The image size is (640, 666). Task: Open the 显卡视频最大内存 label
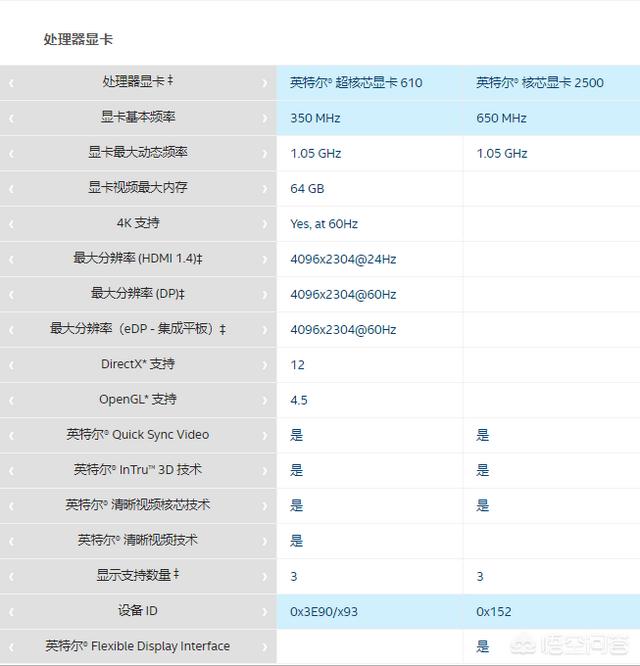pyautogui.click(x=138, y=187)
